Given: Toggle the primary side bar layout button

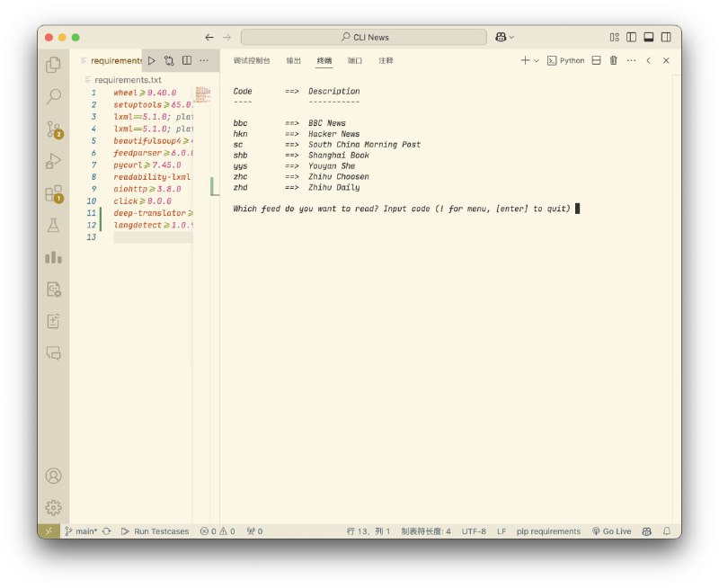Looking at the screenshot, I should tap(632, 37).
